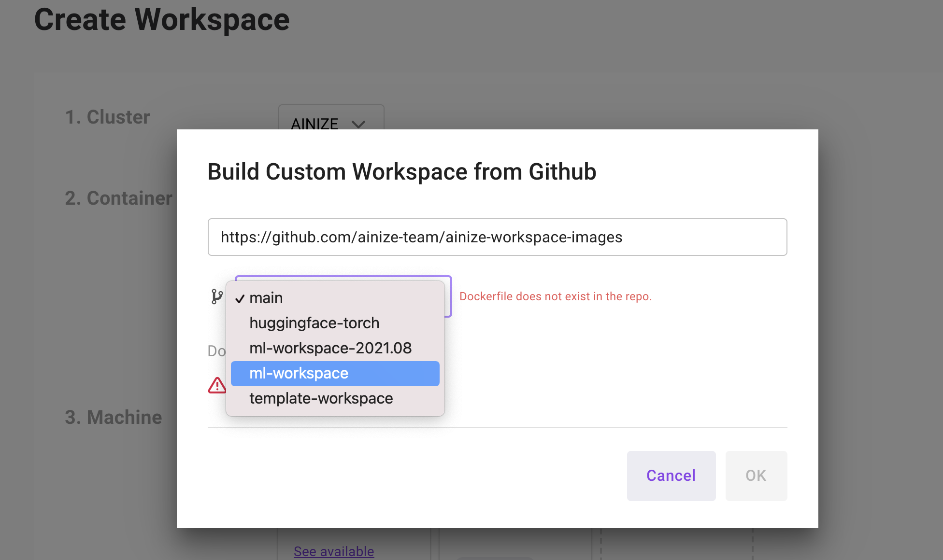
Task: Choose the huggingface-torch branch
Action: [x=314, y=323]
